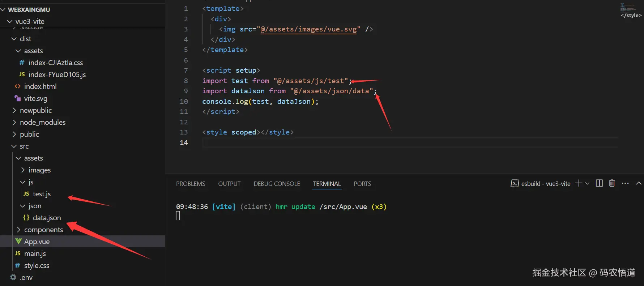Kill terminal with trash icon

coord(612,183)
